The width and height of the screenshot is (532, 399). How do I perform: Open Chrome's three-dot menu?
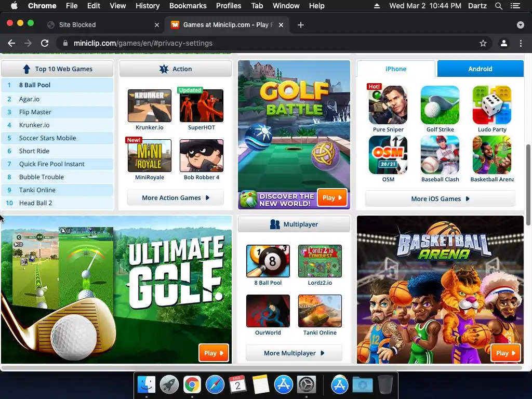click(x=521, y=43)
